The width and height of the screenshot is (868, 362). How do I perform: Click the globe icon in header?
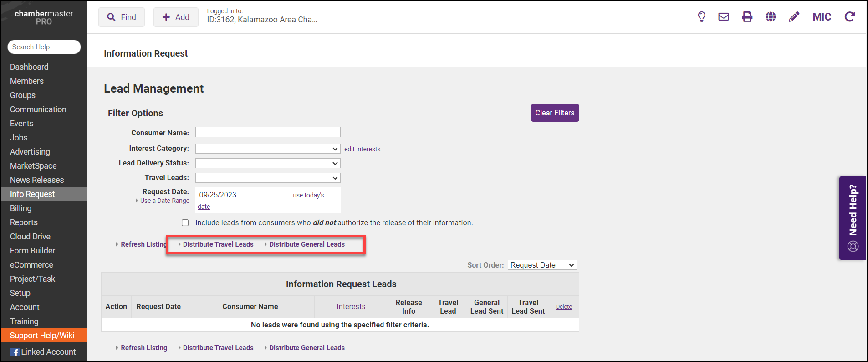pyautogui.click(x=771, y=17)
